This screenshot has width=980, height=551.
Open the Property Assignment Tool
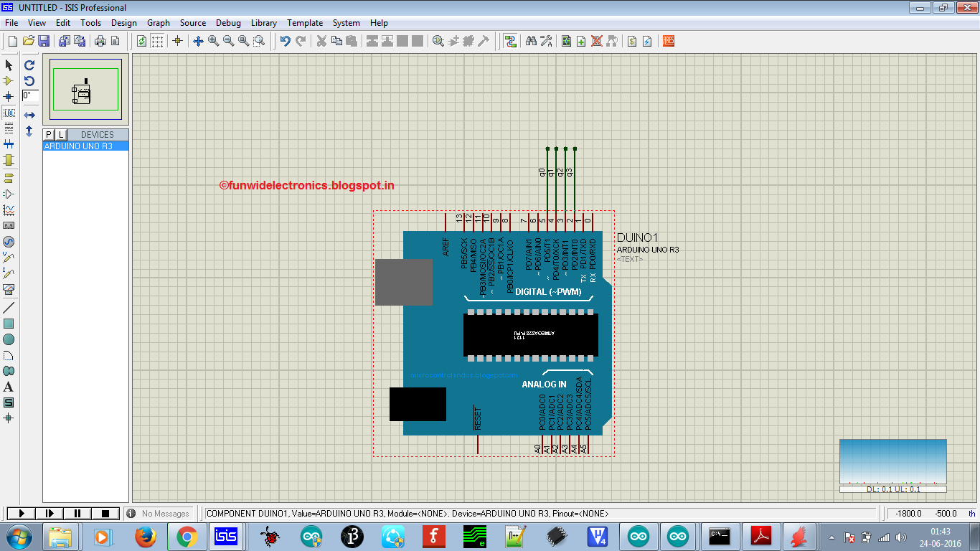click(546, 42)
